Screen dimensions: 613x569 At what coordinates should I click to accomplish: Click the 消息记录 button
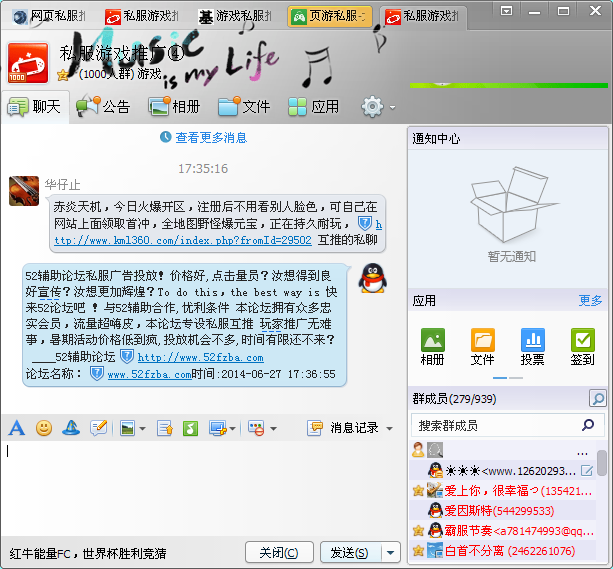point(354,428)
